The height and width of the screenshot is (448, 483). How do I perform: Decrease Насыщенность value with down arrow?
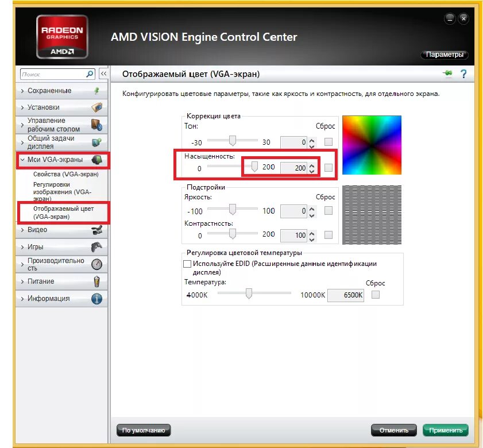click(312, 171)
